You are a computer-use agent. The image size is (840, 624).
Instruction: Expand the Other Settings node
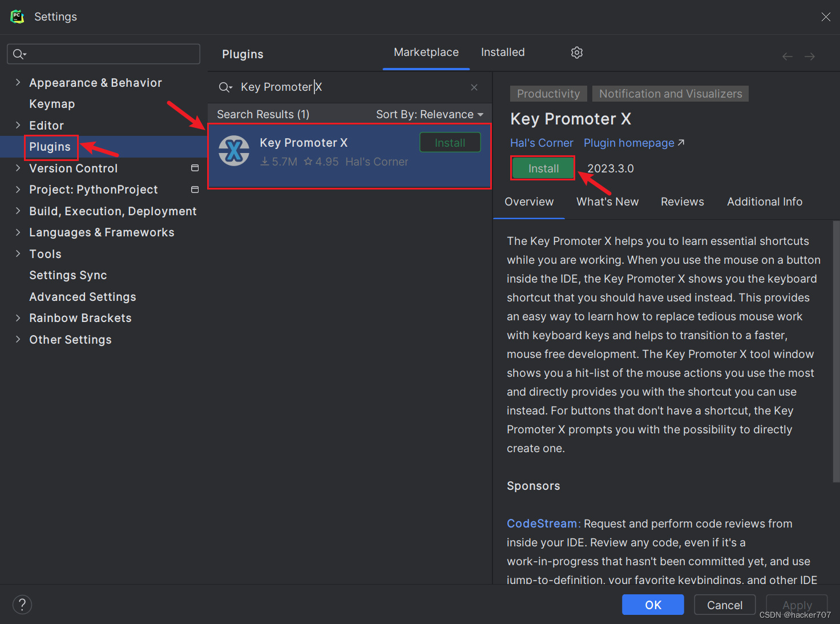(x=18, y=339)
